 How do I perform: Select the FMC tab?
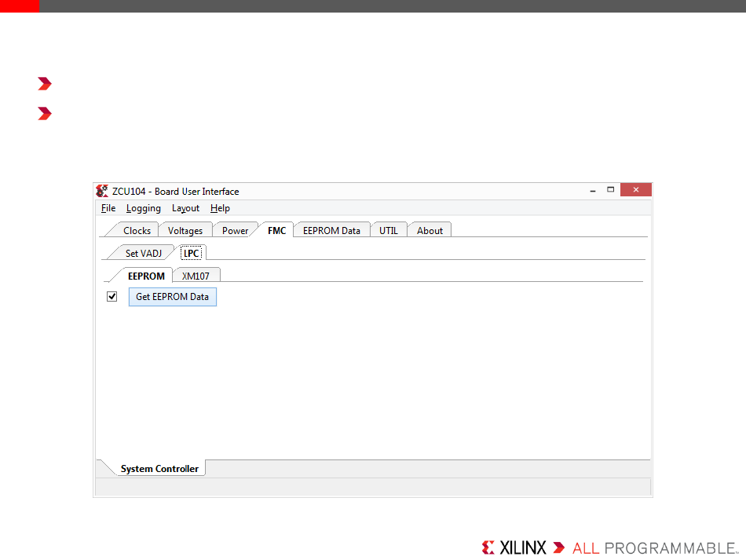click(x=276, y=231)
